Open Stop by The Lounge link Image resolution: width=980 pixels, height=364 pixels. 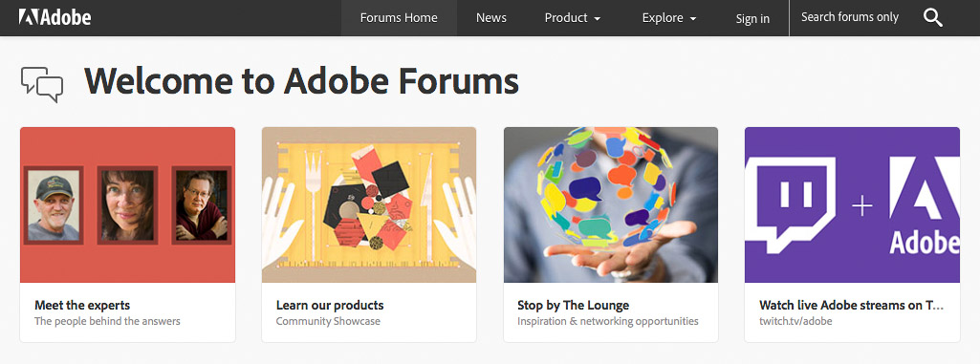(573, 306)
